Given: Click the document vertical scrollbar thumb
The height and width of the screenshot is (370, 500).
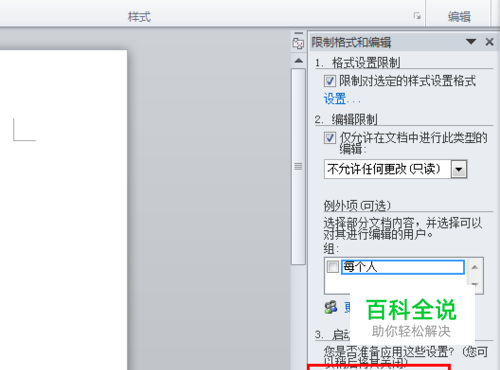Looking at the screenshot, I should click(x=298, y=166).
